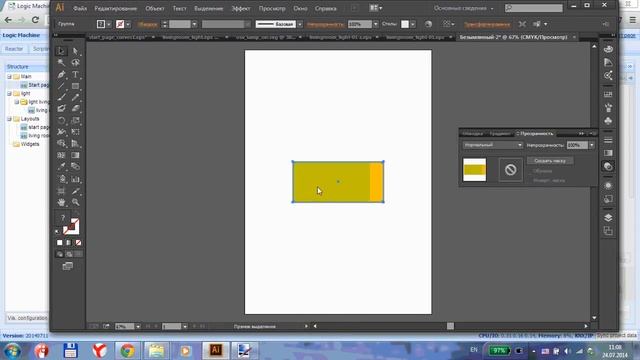Open the Stroke panel icon in right dock
Image resolution: width=640 pixels, height=360 pixels.
608,140
